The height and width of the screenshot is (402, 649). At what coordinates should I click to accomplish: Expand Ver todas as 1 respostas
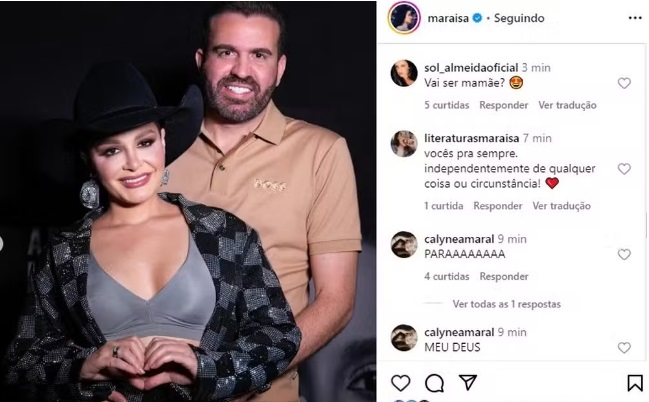point(507,304)
